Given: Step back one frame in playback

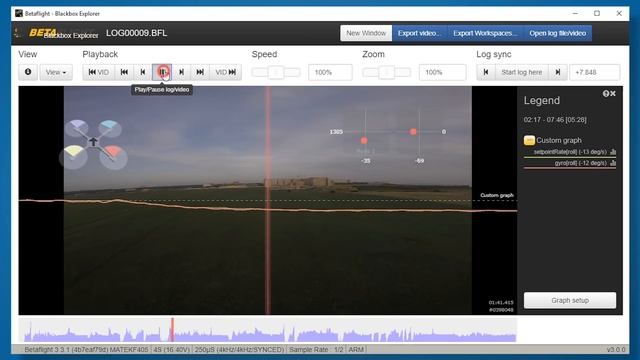Looking at the screenshot, I should pos(143,72).
